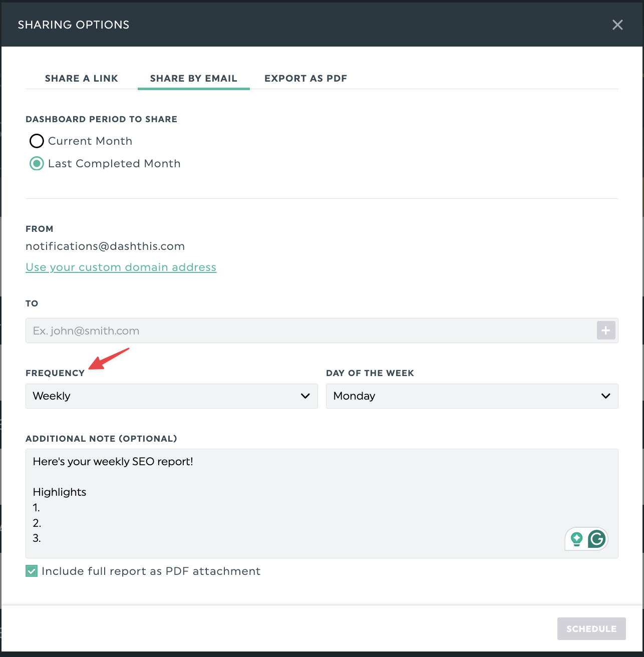
Task: Add recipient with the plus icon
Action: pos(606,331)
